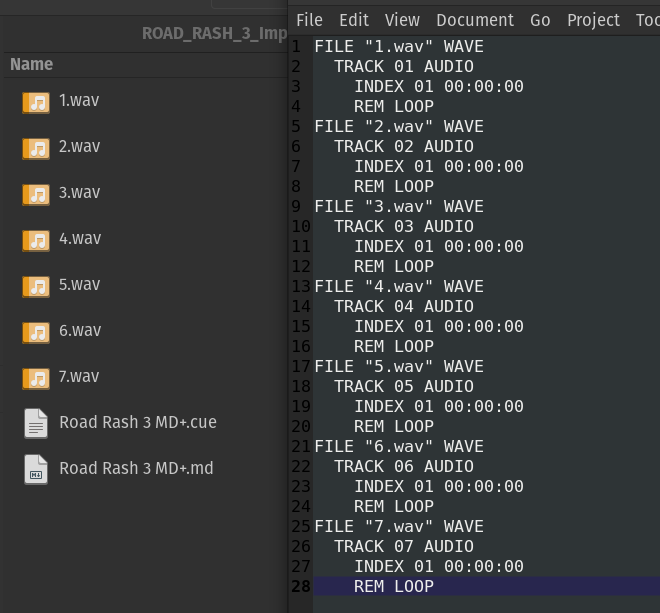Place cursor on FILE "3.wav" WAVE line
This screenshot has width=660, height=613.
tap(399, 206)
